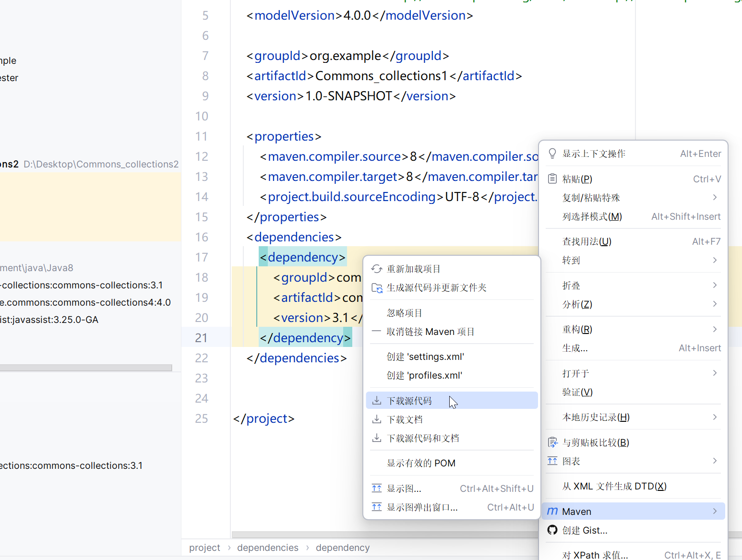Viewport: 742px width, 560px height.
Task: Click the lightbulb icon for context actions
Action: [552, 154]
